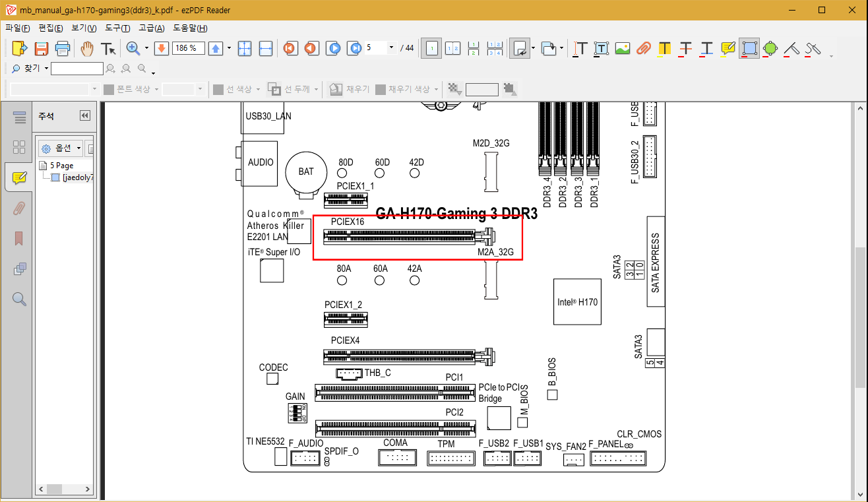Select the Text selection tool

click(108, 48)
